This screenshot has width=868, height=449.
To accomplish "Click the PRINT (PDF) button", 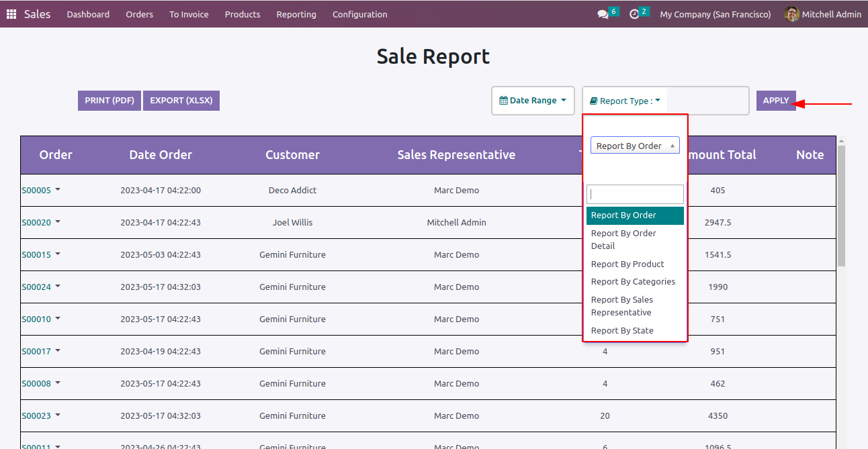I will pos(110,101).
